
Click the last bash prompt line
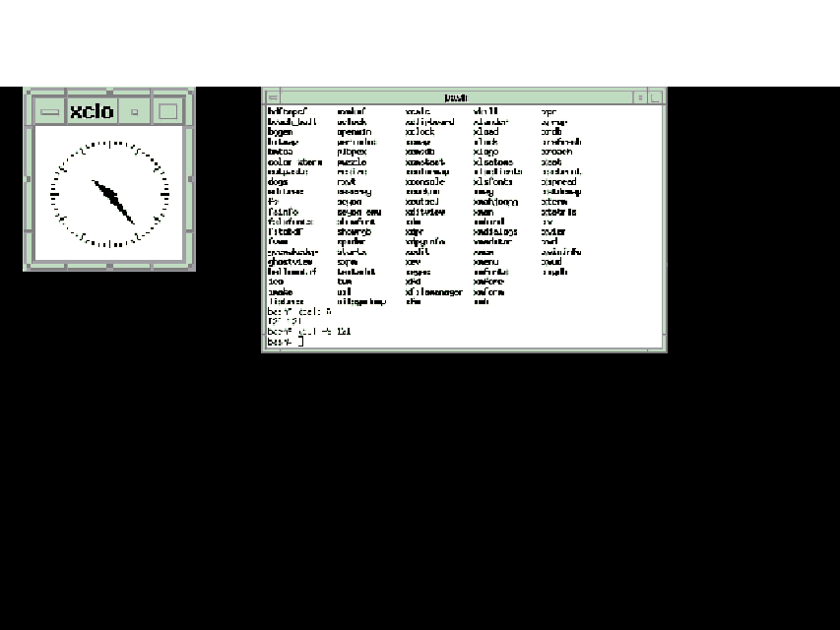(286, 342)
